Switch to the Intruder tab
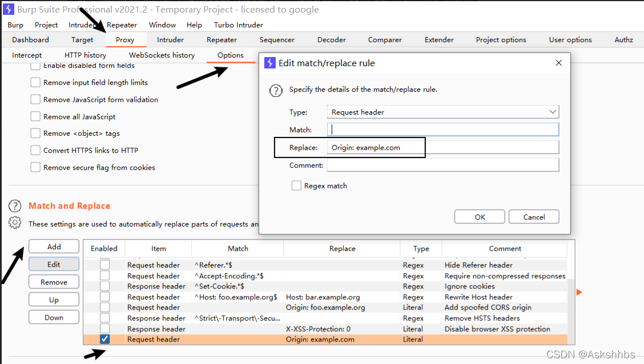The image size is (644, 364). pos(171,40)
